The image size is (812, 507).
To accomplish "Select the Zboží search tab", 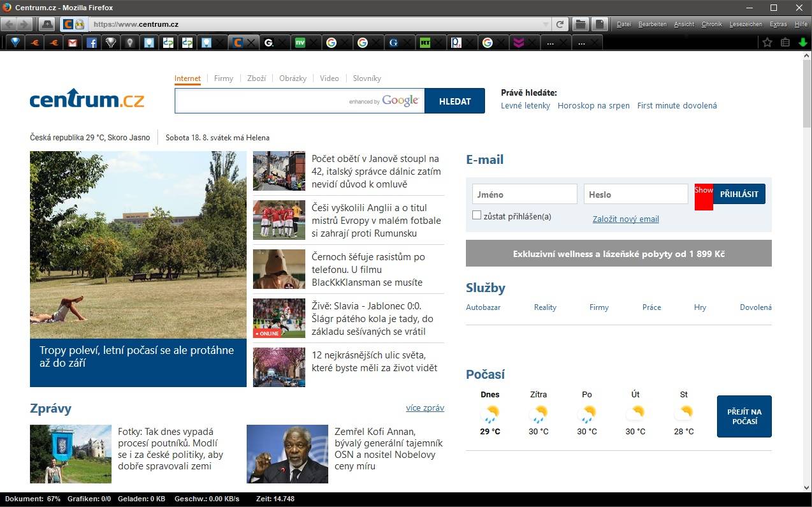I will (x=256, y=78).
